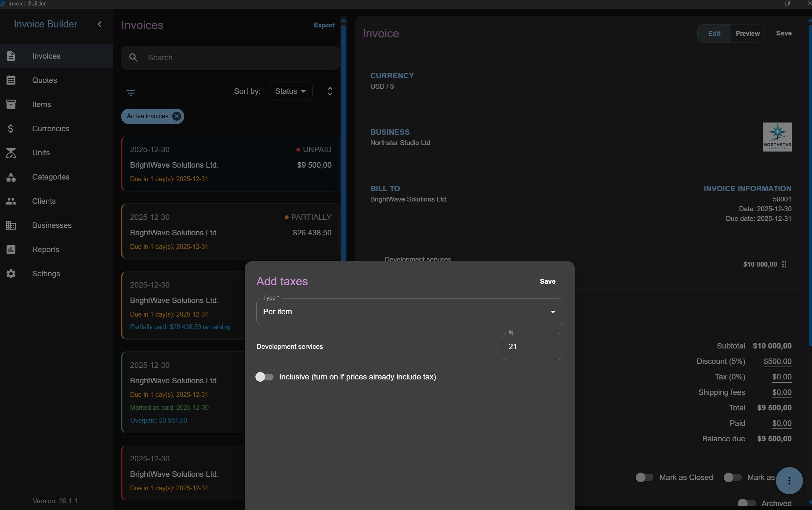Screen dimensions: 812x510
Task: Open the Units scale icon
Action: pyautogui.click(x=11, y=153)
